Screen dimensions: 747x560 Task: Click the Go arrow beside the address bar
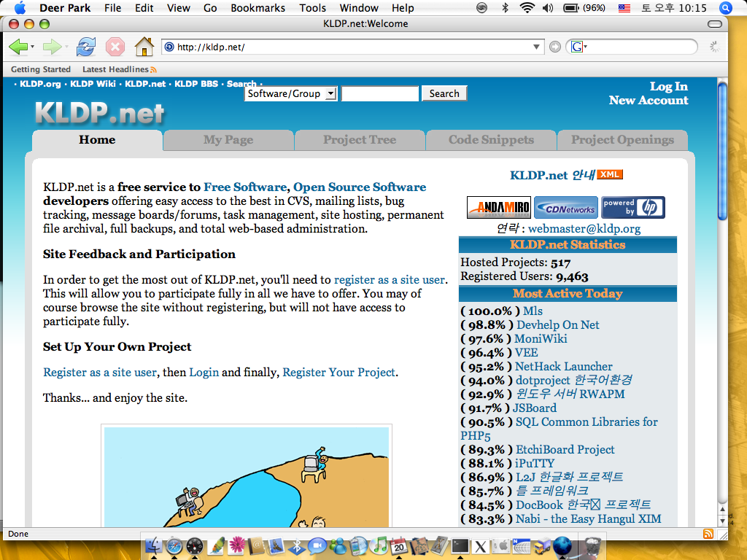[x=555, y=47]
